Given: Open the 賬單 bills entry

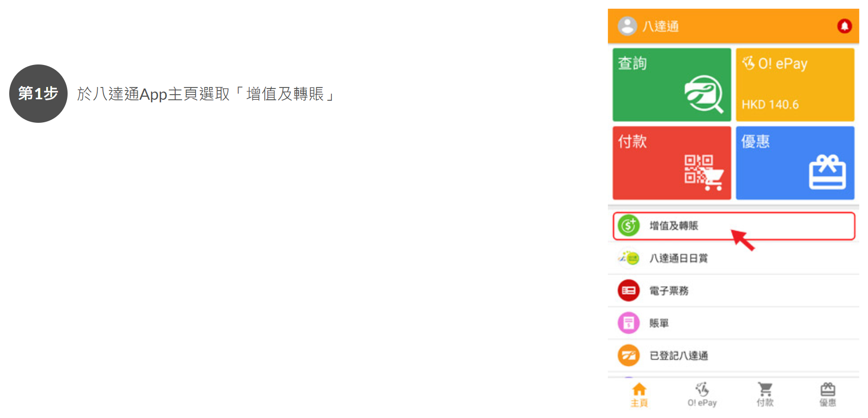Looking at the screenshot, I should click(733, 323).
